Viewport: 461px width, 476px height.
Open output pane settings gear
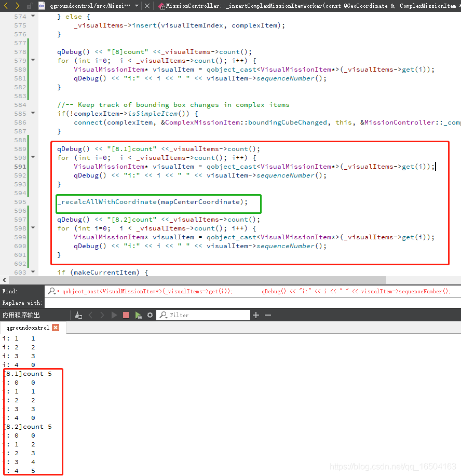coord(150,315)
